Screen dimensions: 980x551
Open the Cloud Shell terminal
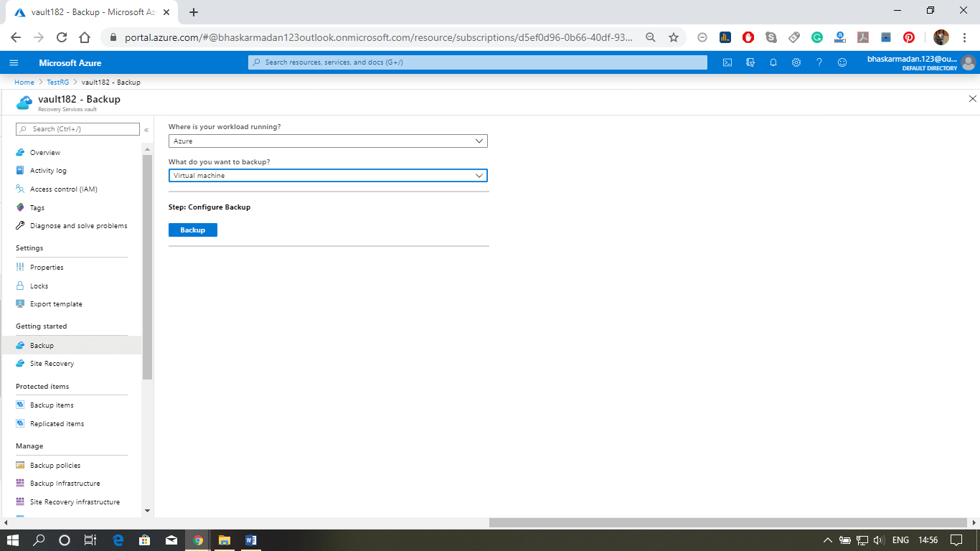727,62
